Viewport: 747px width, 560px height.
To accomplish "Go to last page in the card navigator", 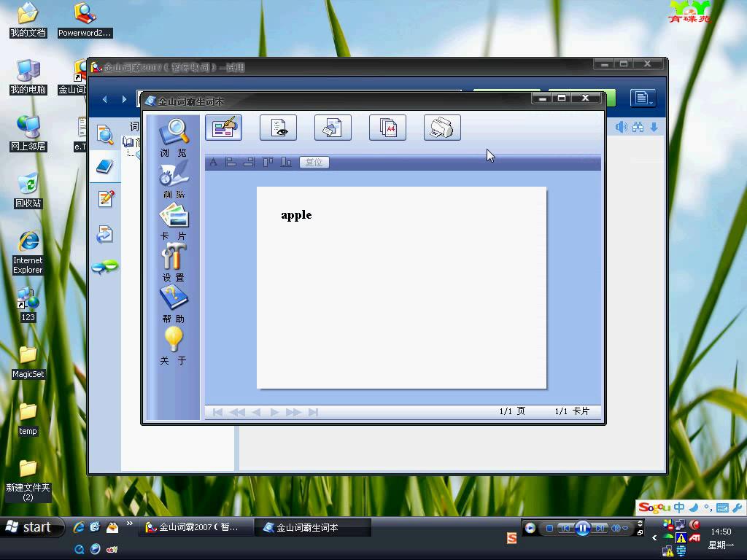I will click(313, 413).
